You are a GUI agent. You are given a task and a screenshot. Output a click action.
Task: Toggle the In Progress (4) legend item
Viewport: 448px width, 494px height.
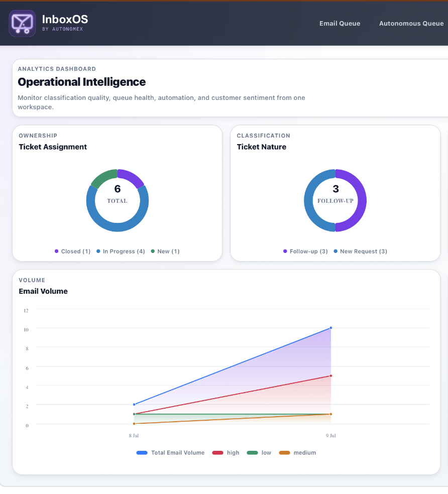pos(121,252)
